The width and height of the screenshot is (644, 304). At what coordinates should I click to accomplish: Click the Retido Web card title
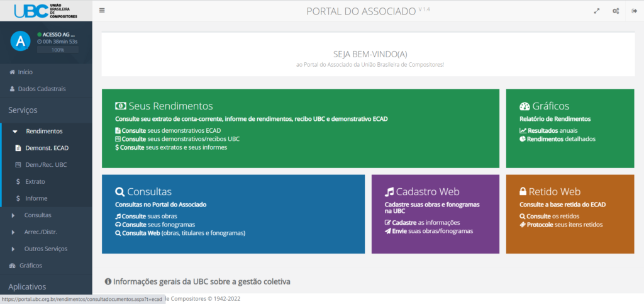(555, 191)
